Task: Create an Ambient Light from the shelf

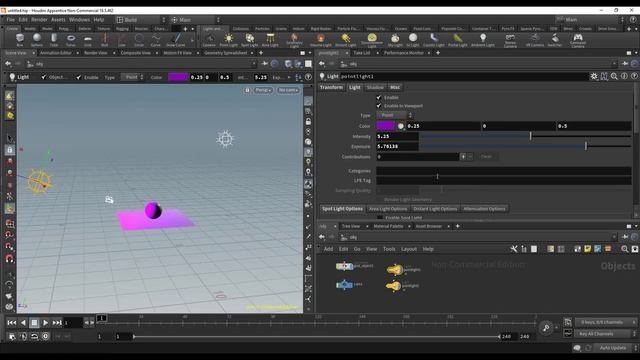Action: [x=483, y=40]
